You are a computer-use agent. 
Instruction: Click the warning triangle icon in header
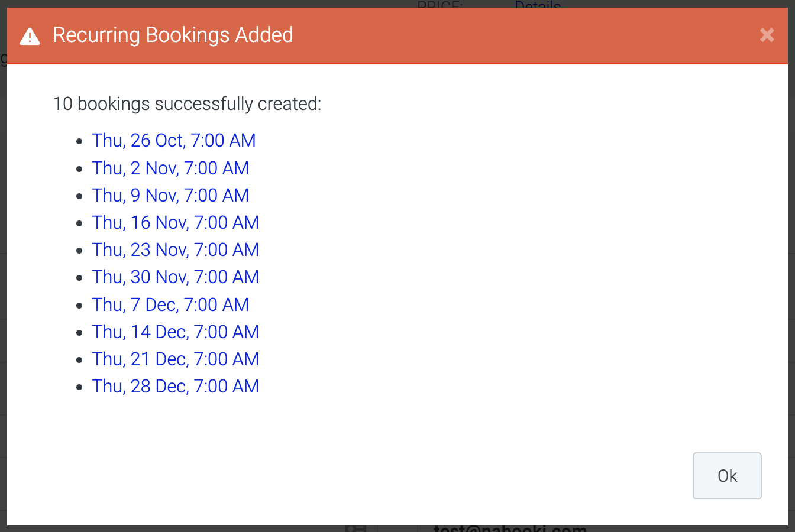pyautogui.click(x=30, y=37)
